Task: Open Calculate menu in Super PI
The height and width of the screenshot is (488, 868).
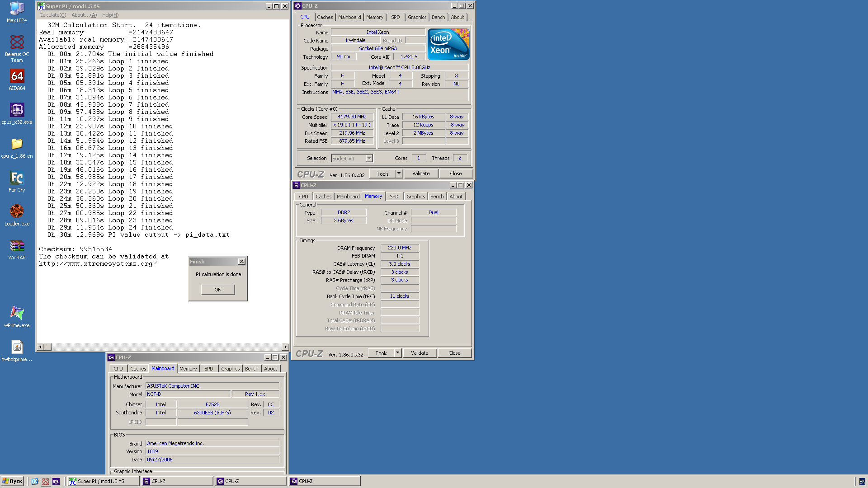Action: [x=52, y=15]
